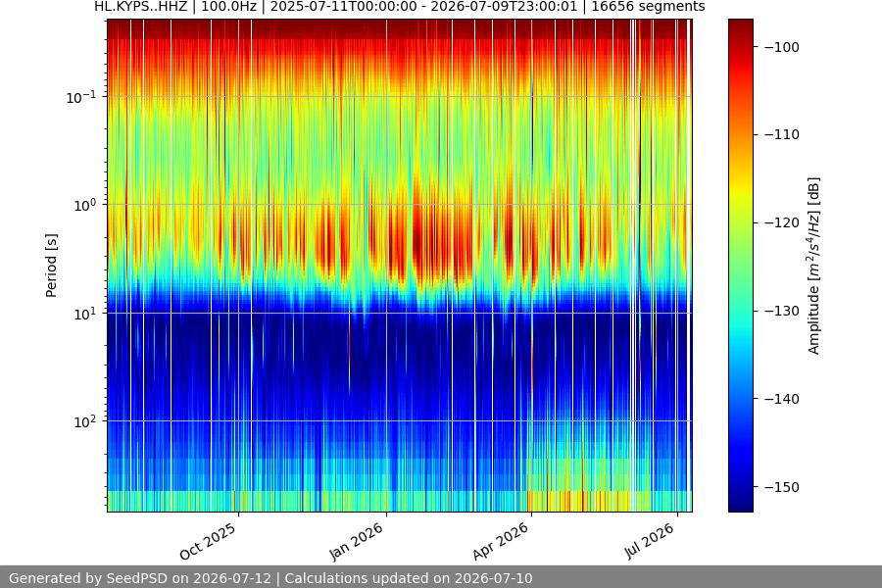The height and width of the screenshot is (588, 882).
Task: Click the −110 colorbar tick label
Action: pos(782,134)
